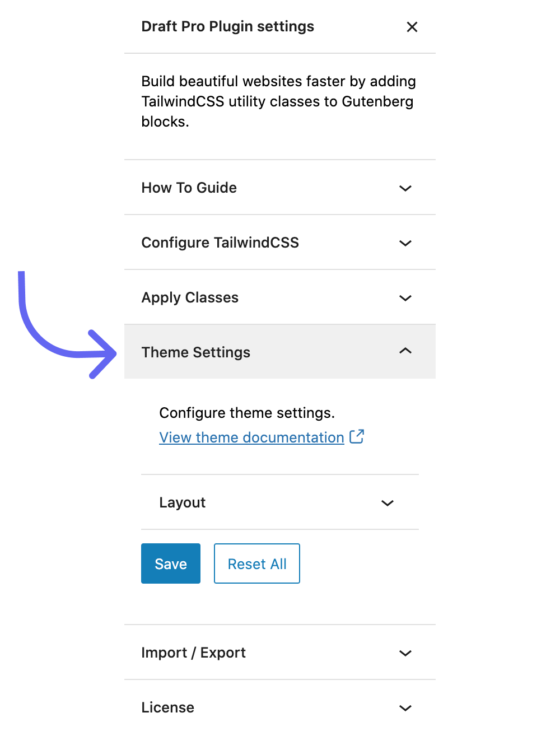The image size is (560, 736).
Task: Open the License section label
Action: click(x=168, y=707)
